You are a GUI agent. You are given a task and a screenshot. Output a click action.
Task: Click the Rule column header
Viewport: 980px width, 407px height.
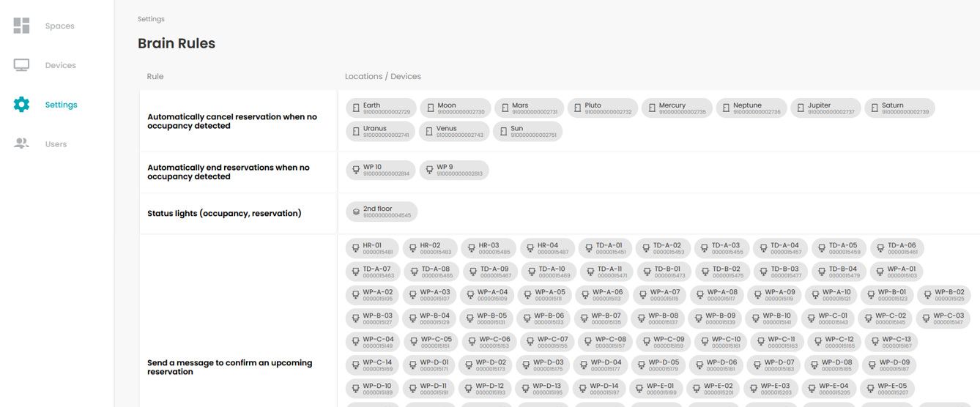155,76
